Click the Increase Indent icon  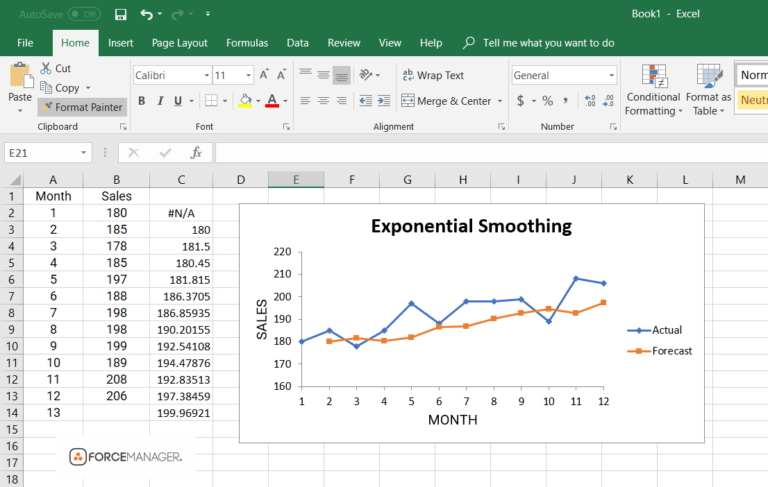coord(384,101)
